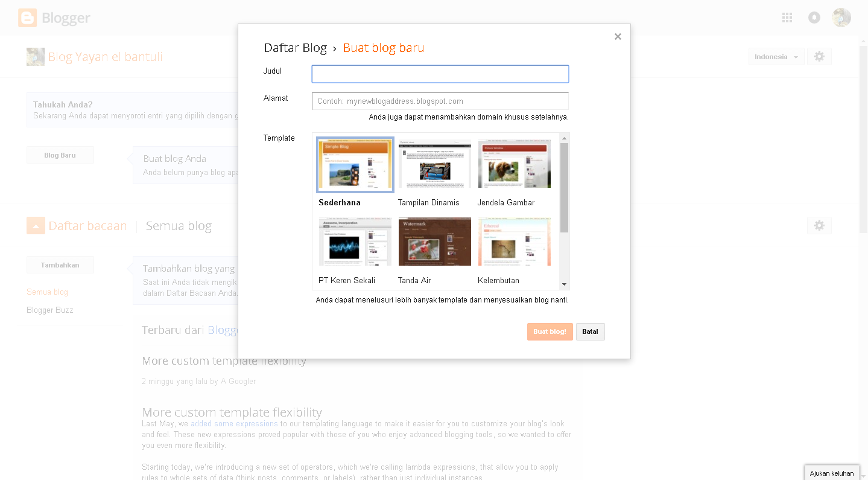Open the Indonesia language dropdown
Screen dimensions: 868x480
coord(776,57)
